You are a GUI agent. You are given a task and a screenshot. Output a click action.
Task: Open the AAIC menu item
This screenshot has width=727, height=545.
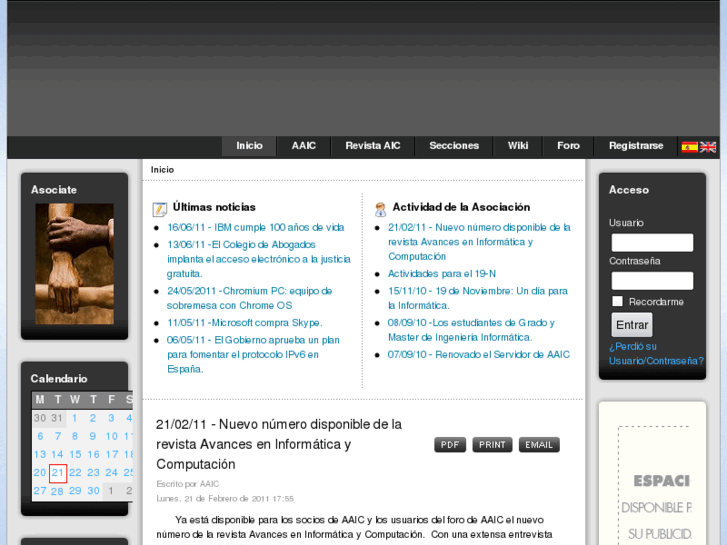(304, 146)
